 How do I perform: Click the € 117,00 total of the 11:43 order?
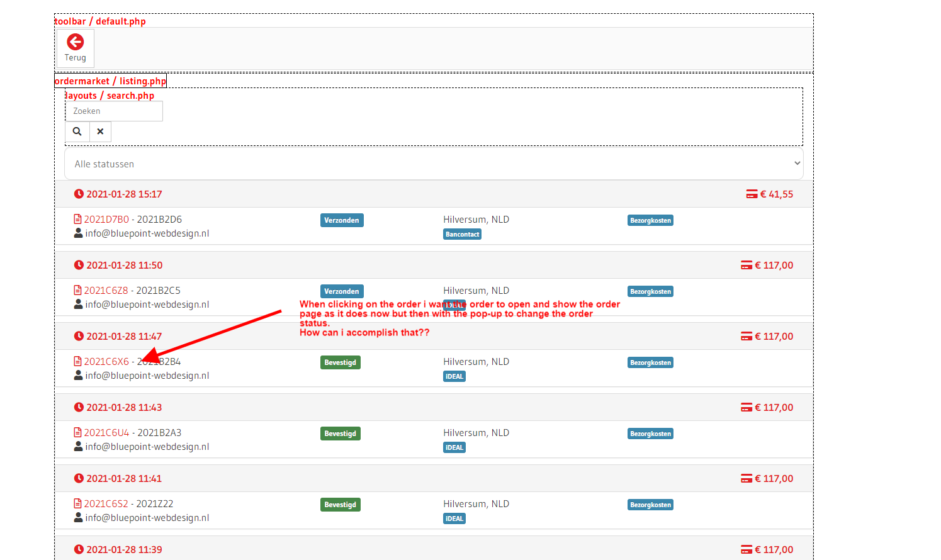pos(774,407)
